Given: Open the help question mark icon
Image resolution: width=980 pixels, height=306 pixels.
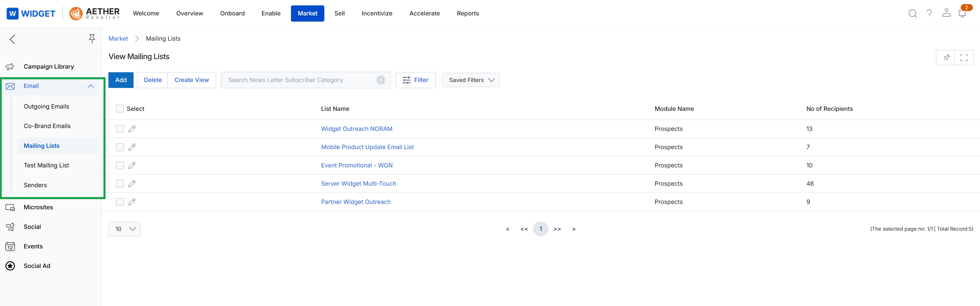Looking at the screenshot, I should (x=929, y=13).
